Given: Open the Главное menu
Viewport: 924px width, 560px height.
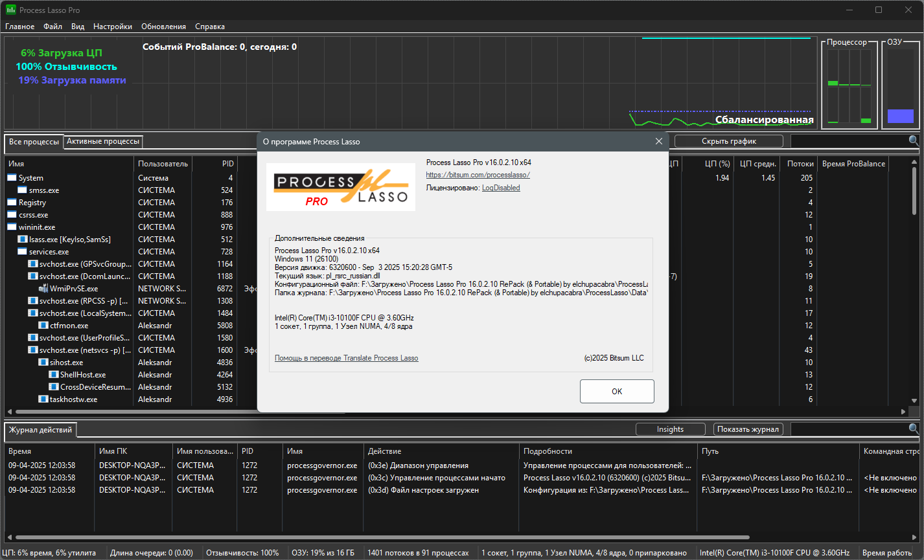Looking at the screenshot, I should click(x=20, y=27).
